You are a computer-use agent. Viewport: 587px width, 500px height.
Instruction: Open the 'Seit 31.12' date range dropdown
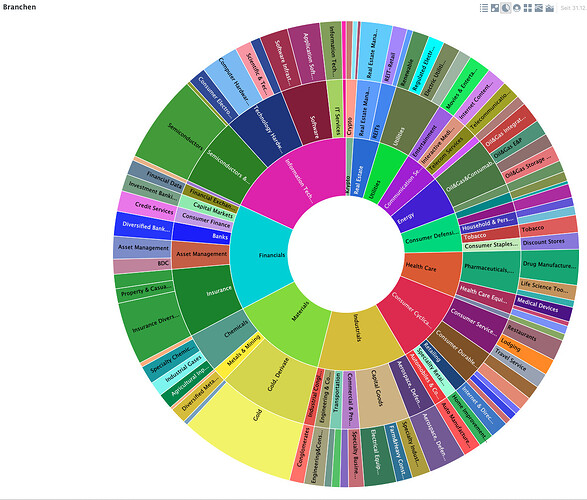tap(572, 8)
